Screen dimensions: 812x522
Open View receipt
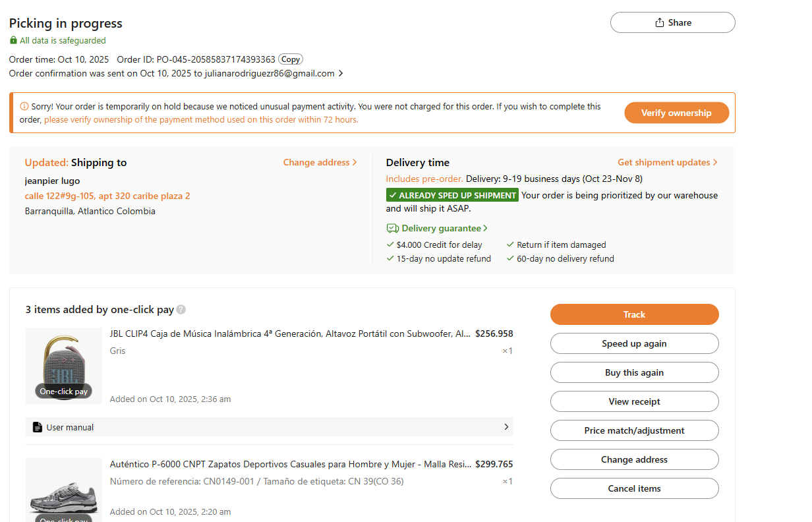click(634, 401)
